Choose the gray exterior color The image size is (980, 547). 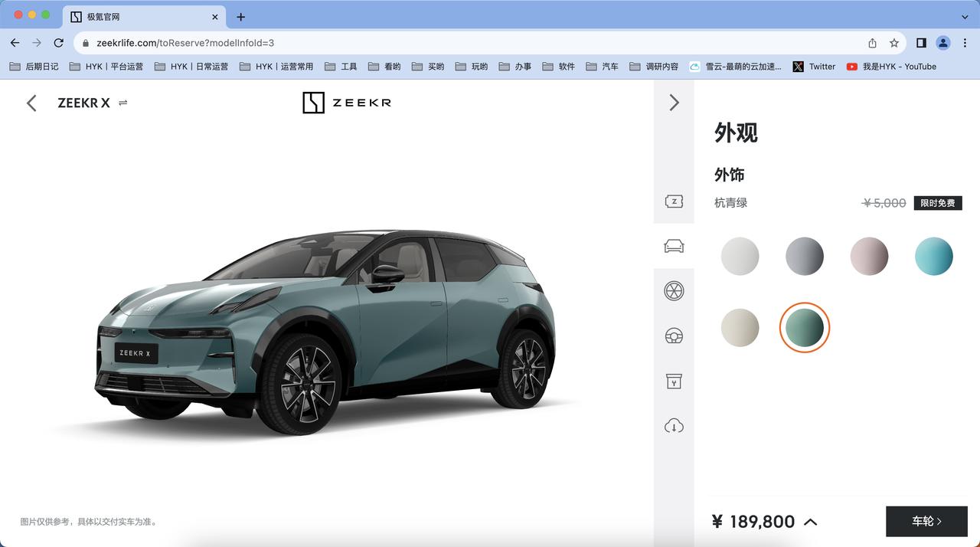pos(805,256)
